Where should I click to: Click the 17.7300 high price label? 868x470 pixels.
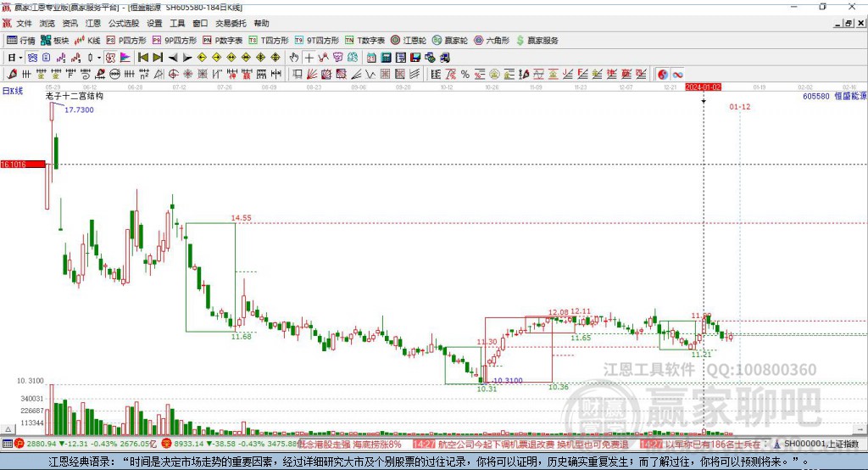(79, 109)
